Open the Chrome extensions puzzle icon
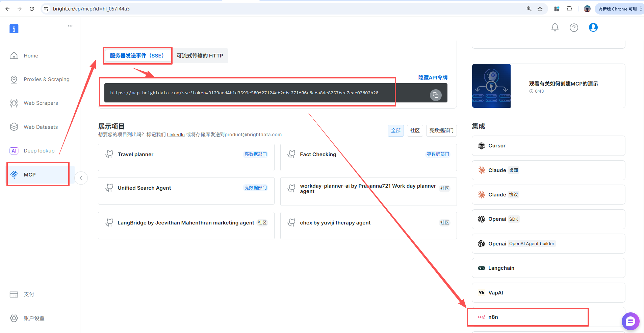 click(569, 9)
